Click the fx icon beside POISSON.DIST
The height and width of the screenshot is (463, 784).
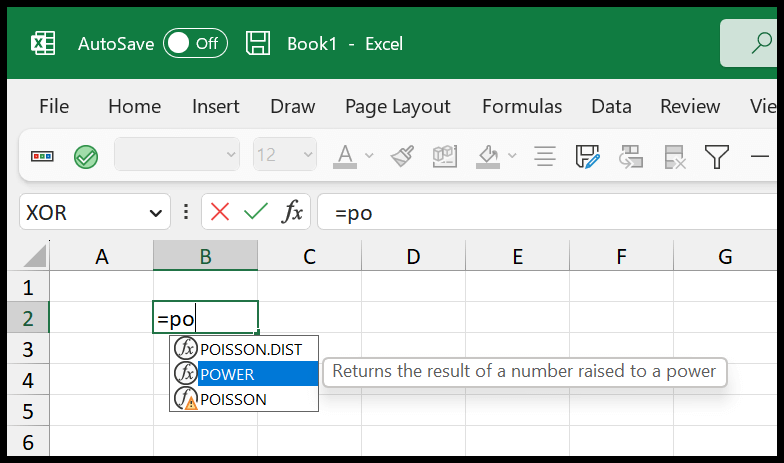pyautogui.click(x=186, y=348)
